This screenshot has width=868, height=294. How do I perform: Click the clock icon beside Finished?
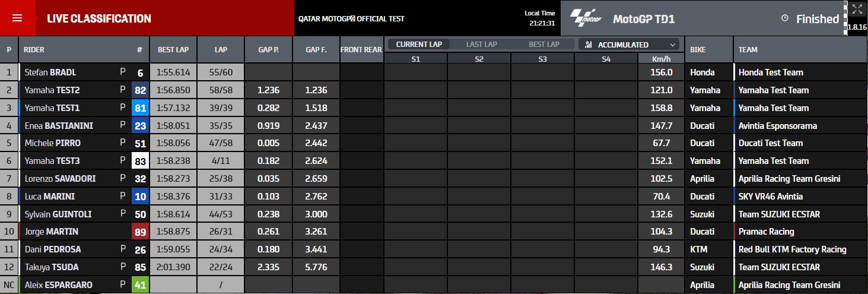[x=785, y=18]
